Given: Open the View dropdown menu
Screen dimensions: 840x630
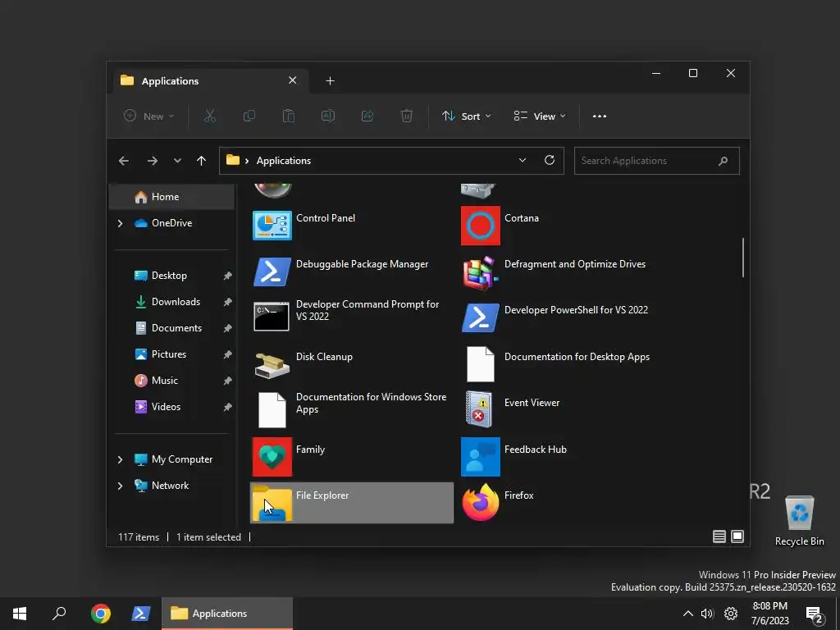Looking at the screenshot, I should [540, 116].
